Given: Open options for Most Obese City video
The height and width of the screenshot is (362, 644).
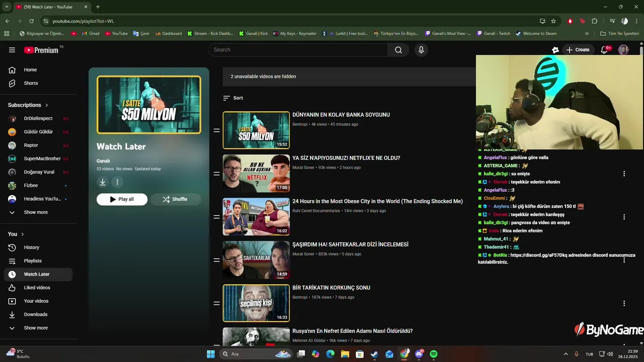Looking at the screenshot, I should 624,217.
